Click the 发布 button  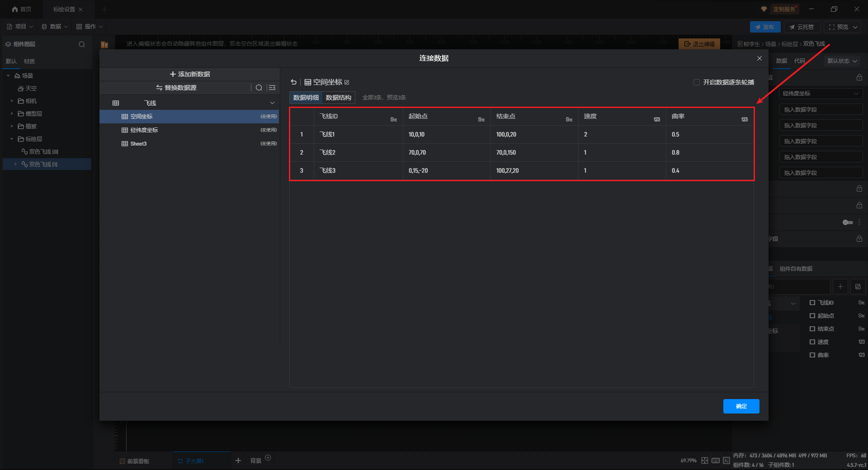click(765, 27)
